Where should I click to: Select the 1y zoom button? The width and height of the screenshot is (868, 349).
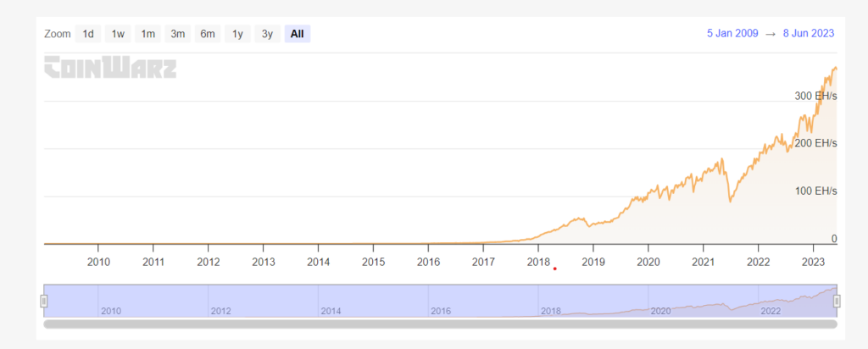click(x=237, y=34)
